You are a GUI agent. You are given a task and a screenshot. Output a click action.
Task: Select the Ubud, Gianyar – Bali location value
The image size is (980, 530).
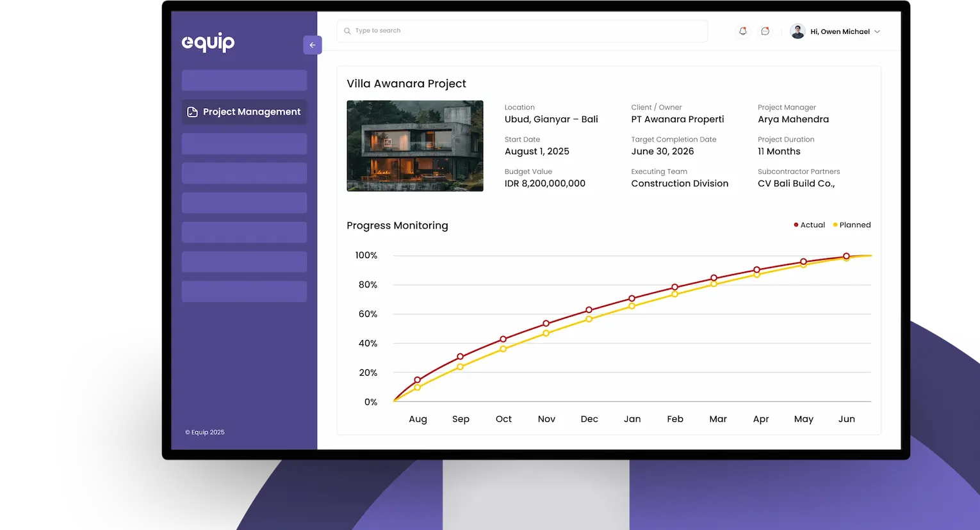[x=551, y=119]
